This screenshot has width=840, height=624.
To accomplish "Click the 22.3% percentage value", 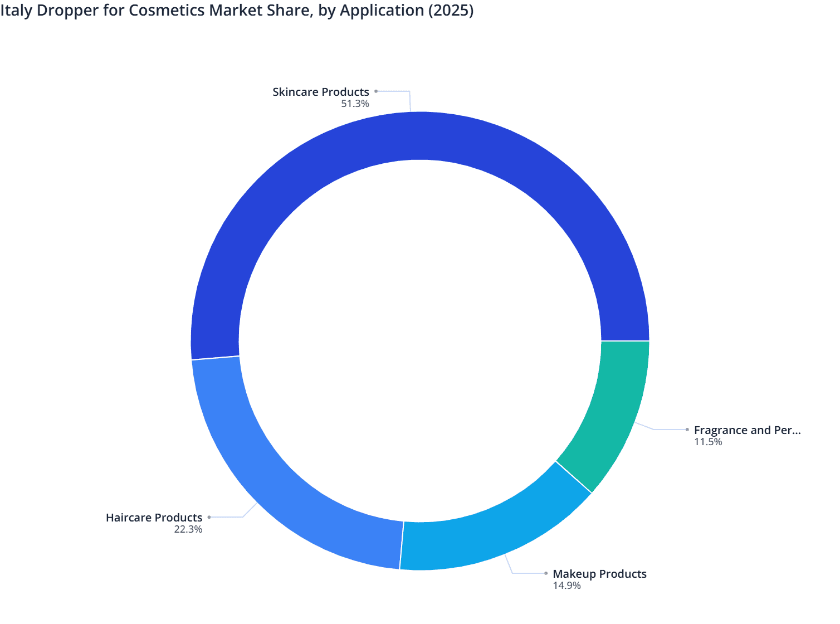I will pyautogui.click(x=188, y=530).
